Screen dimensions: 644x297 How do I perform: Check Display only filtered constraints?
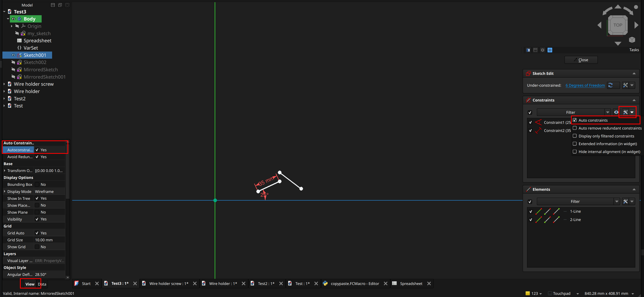[x=575, y=136]
